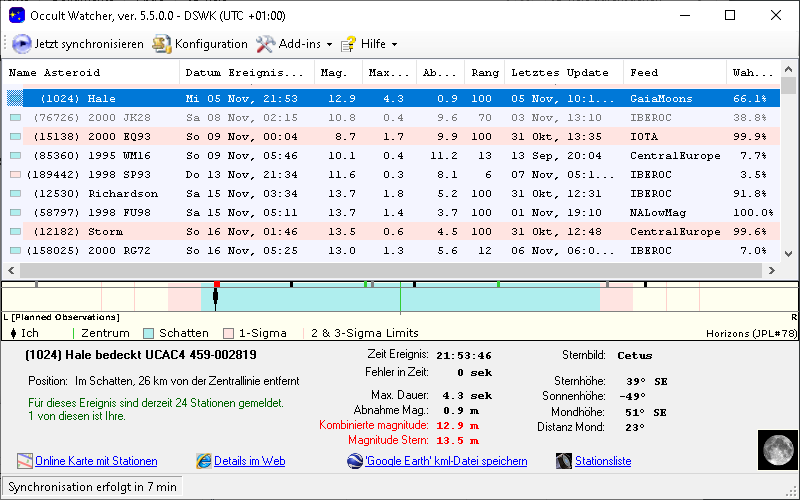
Task: Click the Hilfe help icon
Action: pos(348,44)
